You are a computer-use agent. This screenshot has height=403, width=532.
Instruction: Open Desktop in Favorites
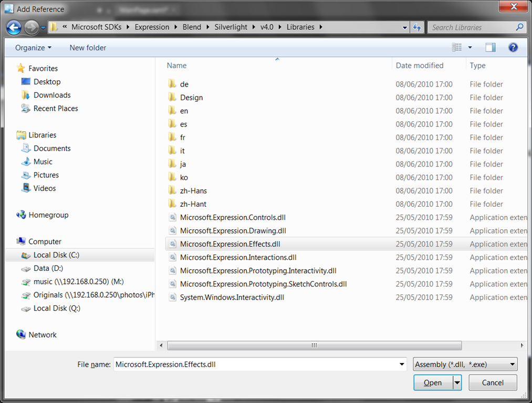click(47, 82)
